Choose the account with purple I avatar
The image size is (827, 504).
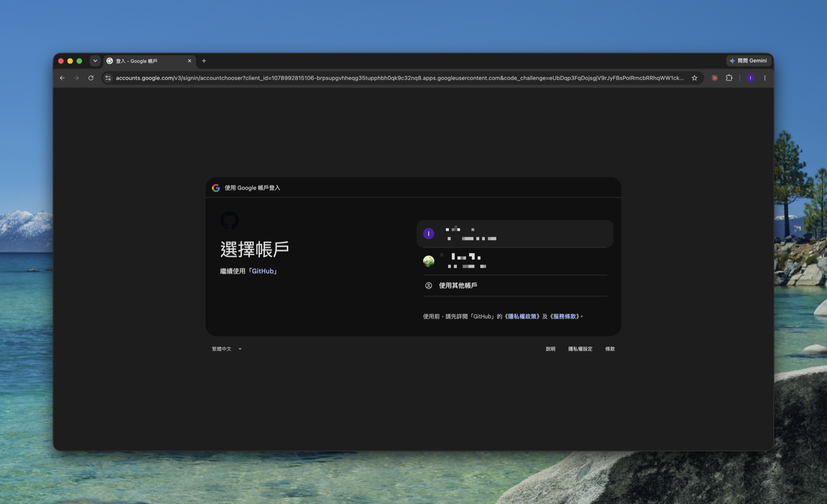(515, 234)
